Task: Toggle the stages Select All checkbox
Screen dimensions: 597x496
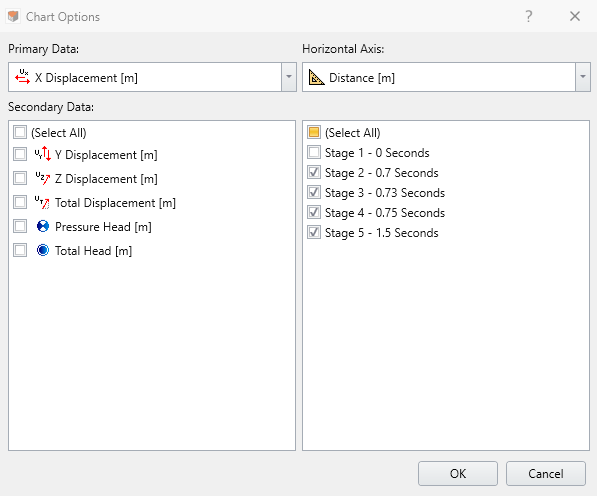Action: click(x=314, y=132)
